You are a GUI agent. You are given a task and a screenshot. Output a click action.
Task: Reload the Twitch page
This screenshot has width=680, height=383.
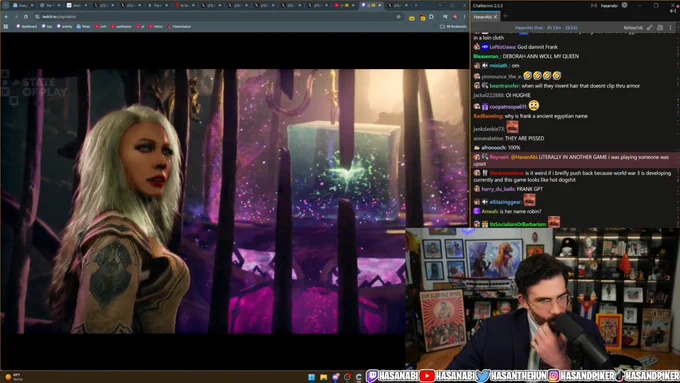(26, 16)
